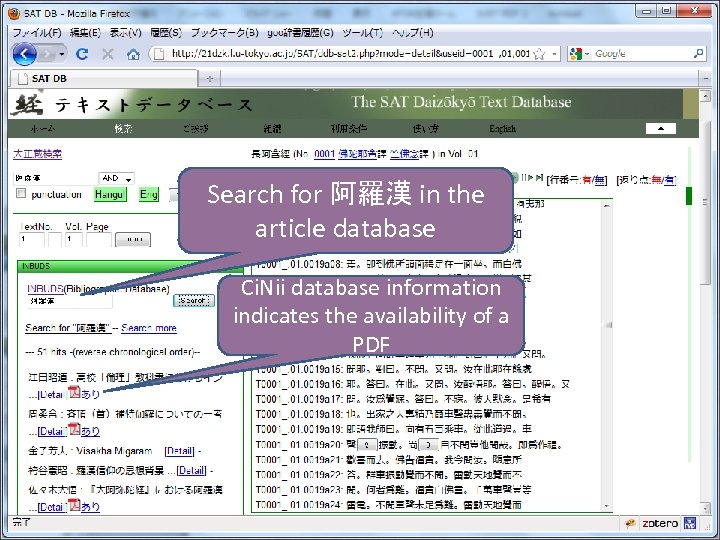Open Detail link for 金子芳夫 Visakha Migaram
The height and width of the screenshot is (540, 720).
click(180, 451)
